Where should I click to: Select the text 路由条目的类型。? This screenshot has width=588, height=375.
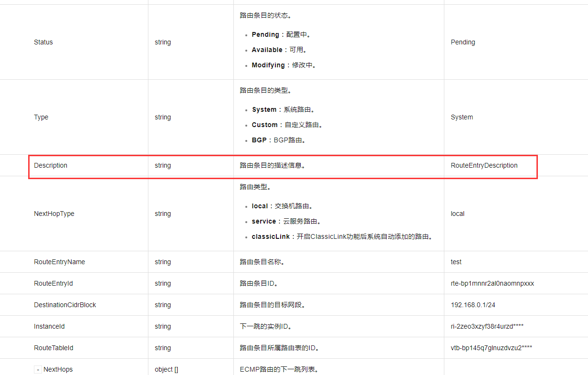click(265, 90)
